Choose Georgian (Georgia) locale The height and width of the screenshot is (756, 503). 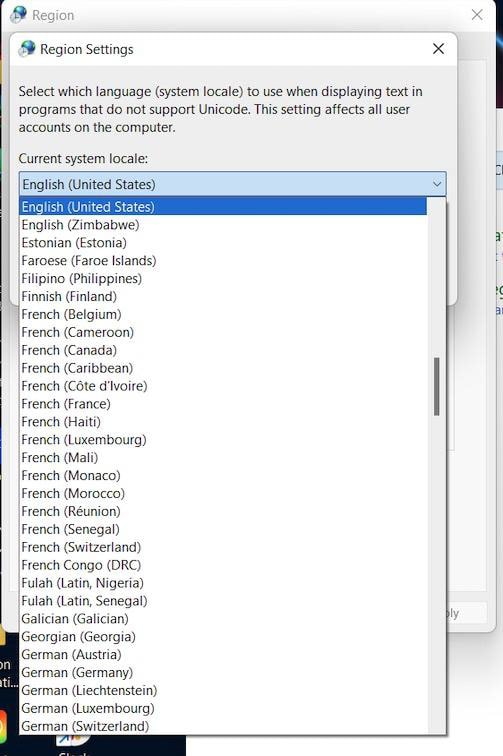(x=223, y=636)
